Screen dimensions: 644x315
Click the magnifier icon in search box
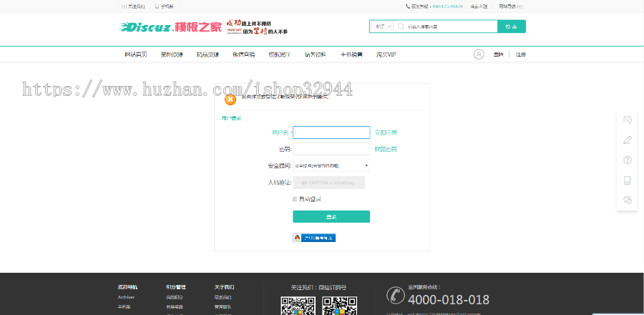[x=401, y=26]
